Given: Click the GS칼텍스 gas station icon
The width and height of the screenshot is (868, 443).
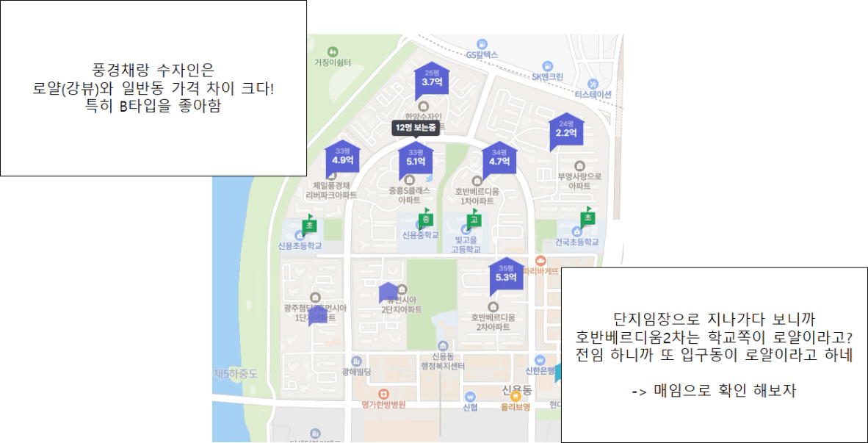Looking at the screenshot, I should click(x=482, y=43).
